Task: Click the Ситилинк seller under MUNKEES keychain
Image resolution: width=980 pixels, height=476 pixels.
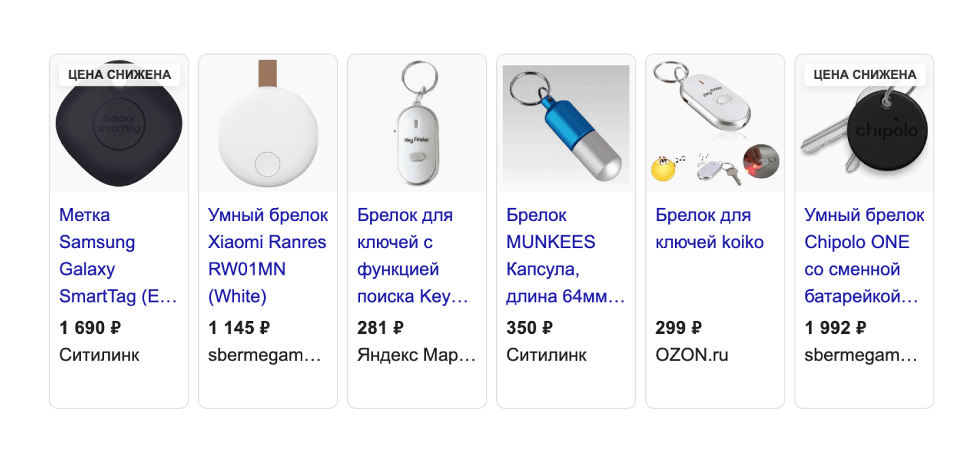Action: coord(546,355)
